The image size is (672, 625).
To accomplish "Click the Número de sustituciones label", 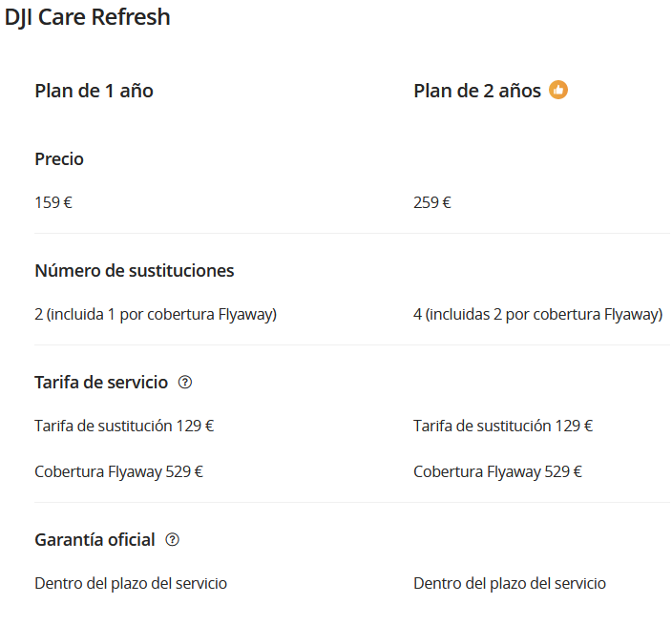I will (x=135, y=271).
